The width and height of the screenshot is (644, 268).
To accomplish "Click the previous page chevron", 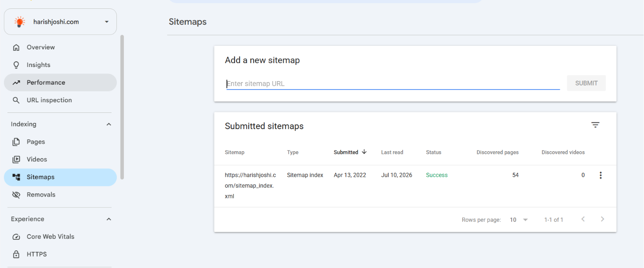I will click(x=583, y=219).
